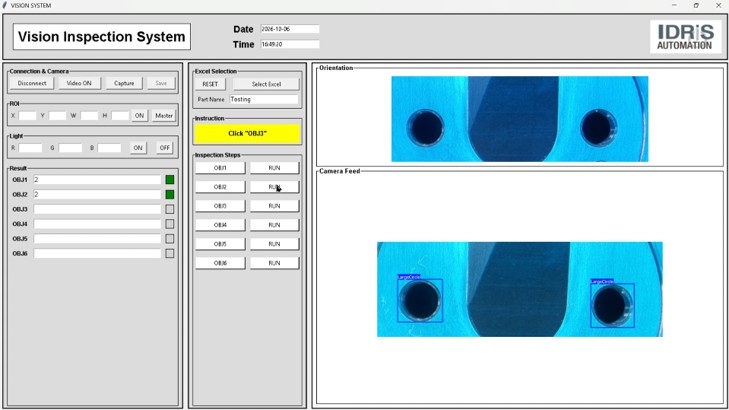The height and width of the screenshot is (410, 729).
Task: Close the VISION SYSTEM window
Action: (x=718, y=5)
